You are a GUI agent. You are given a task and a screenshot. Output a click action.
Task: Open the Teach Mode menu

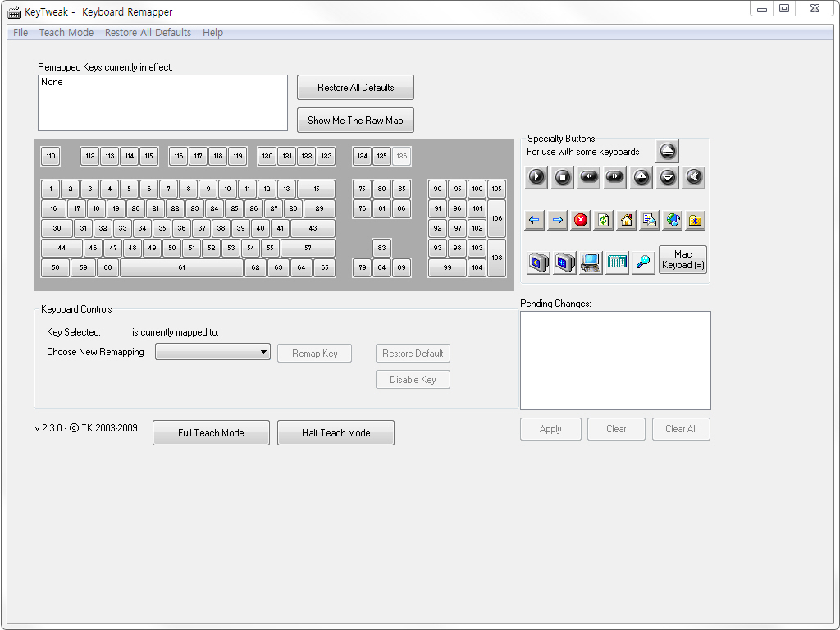[x=66, y=33]
